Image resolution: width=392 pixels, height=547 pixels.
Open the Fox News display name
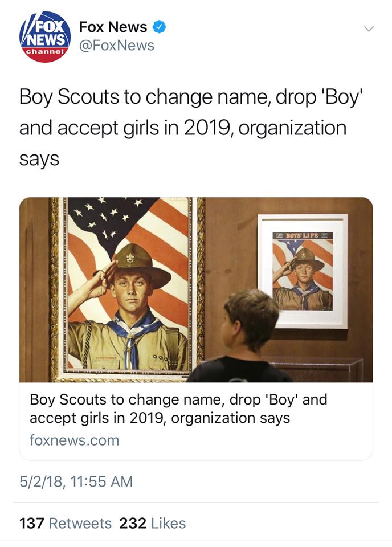113,27
